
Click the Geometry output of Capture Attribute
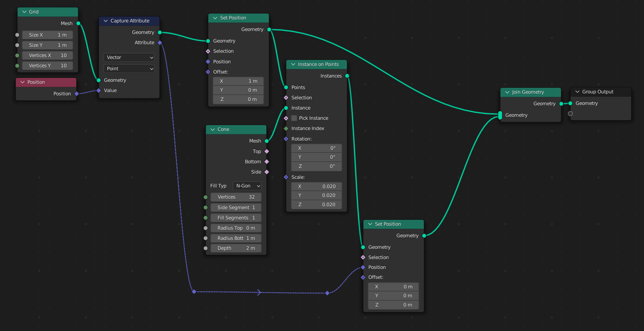[x=160, y=32]
